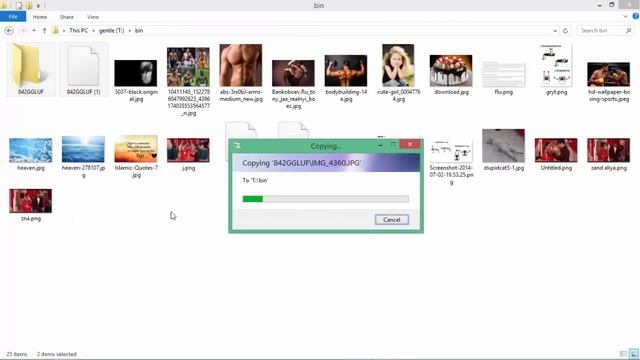This screenshot has height=360, width=640.
Task: Go back with the Back arrow
Action: (9, 31)
